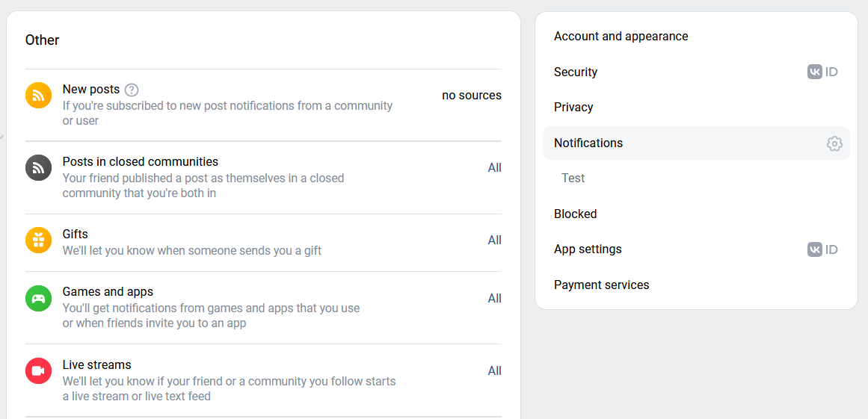Viewport: 868px width, 419px height.
Task: Open Payment services settings
Action: (x=696, y=285)
